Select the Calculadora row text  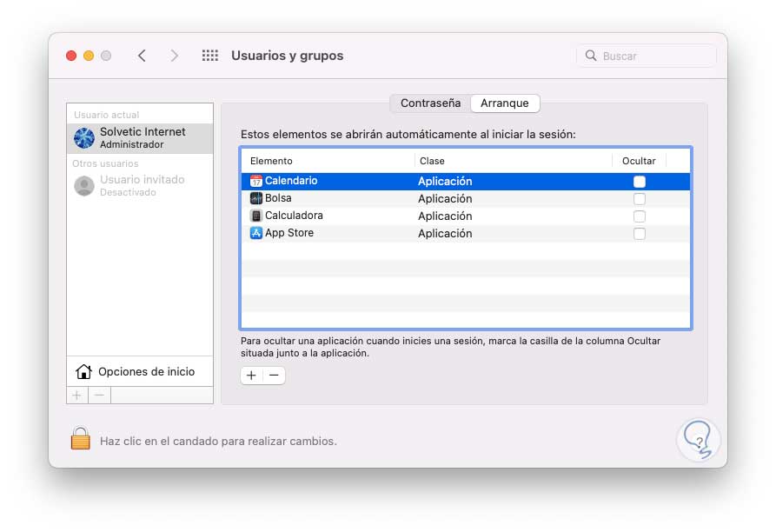(x=294, y=216)
